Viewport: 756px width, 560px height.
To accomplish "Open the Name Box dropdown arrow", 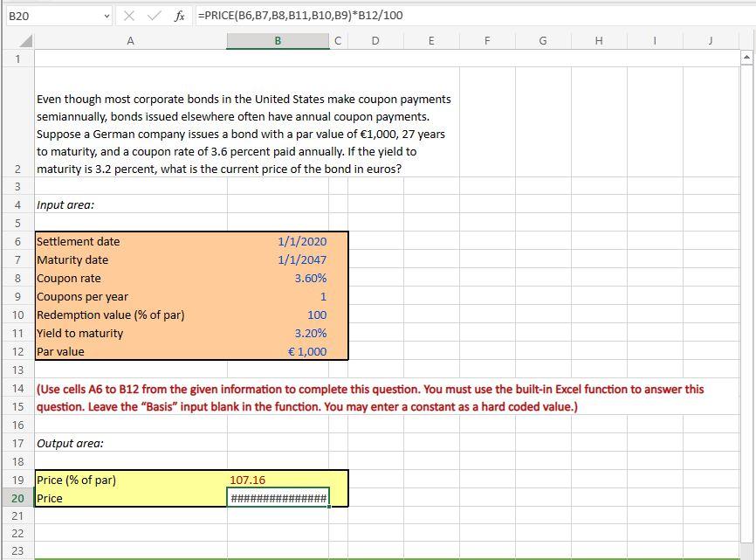I will [x=107, y=17].
